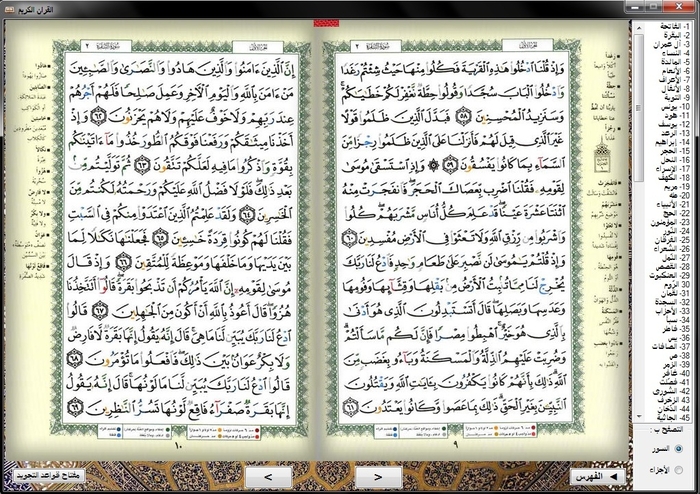
Task: Minimize the القرآن الكريم window
Action: click(x=635, y=7)
